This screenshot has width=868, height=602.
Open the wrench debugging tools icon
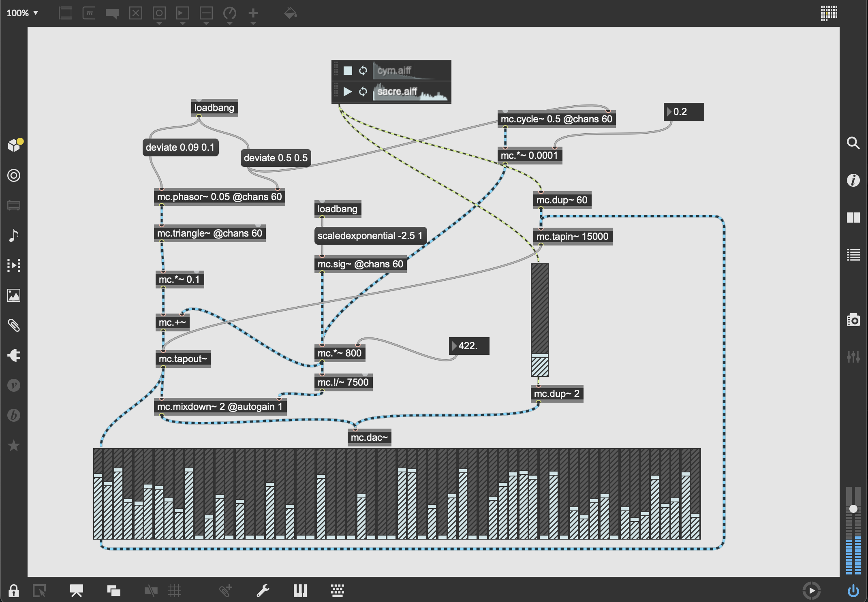[263, 591]
